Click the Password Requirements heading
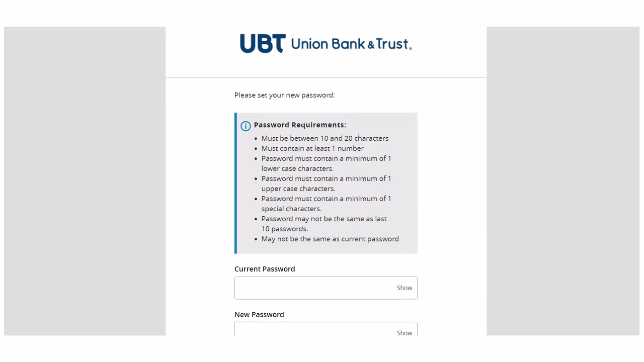 tap(300, 125)
